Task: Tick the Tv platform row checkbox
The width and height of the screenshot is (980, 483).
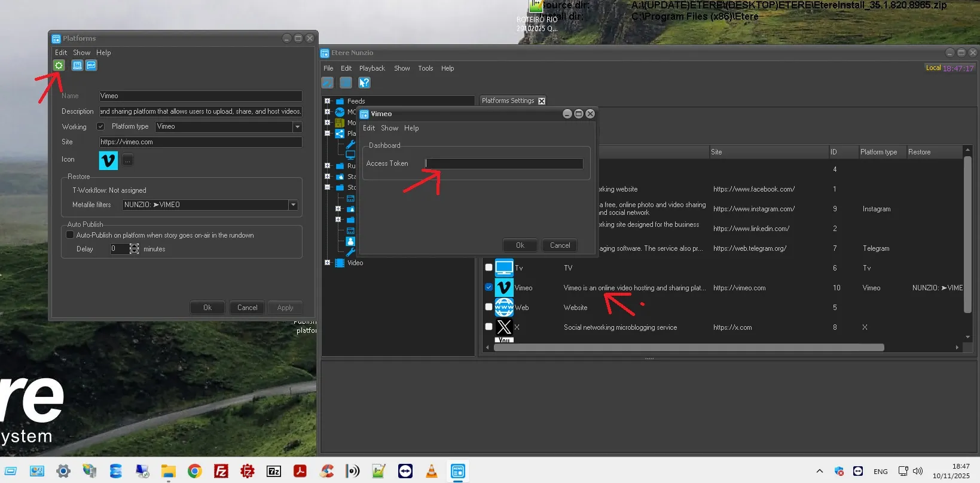Action: click(x=489, y=268)
